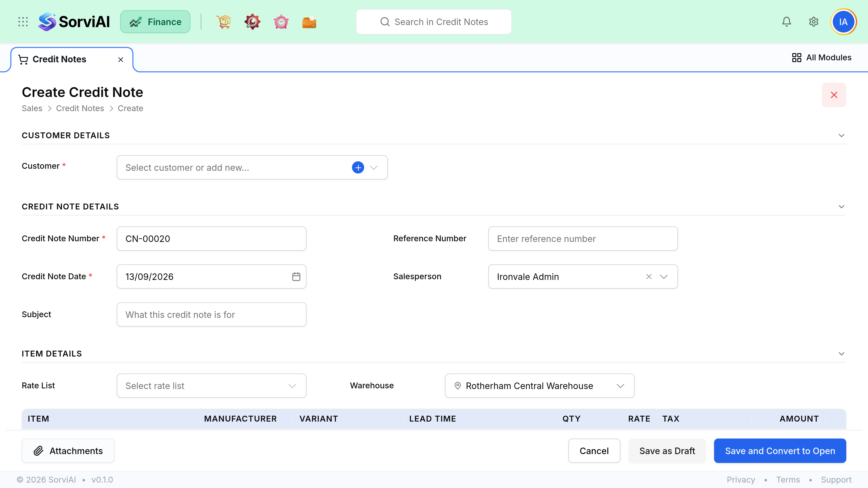Open All Modules
The height and width of the screenshot is (488, 868).
pos(821,58)
